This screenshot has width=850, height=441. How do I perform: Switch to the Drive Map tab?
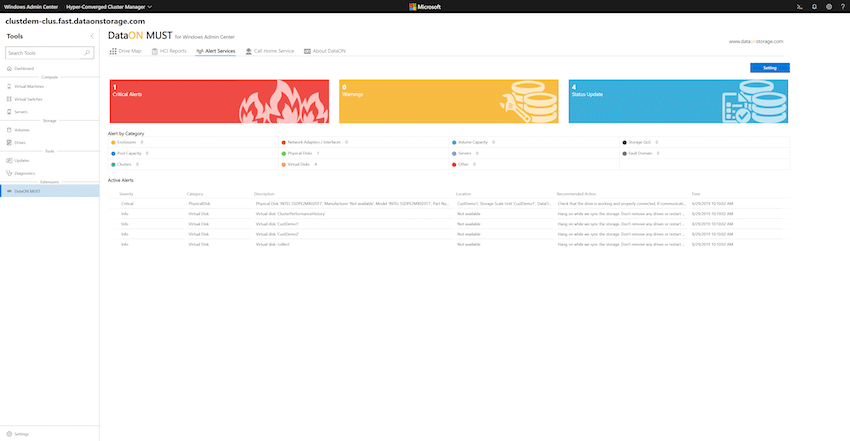tap(125, 51)
